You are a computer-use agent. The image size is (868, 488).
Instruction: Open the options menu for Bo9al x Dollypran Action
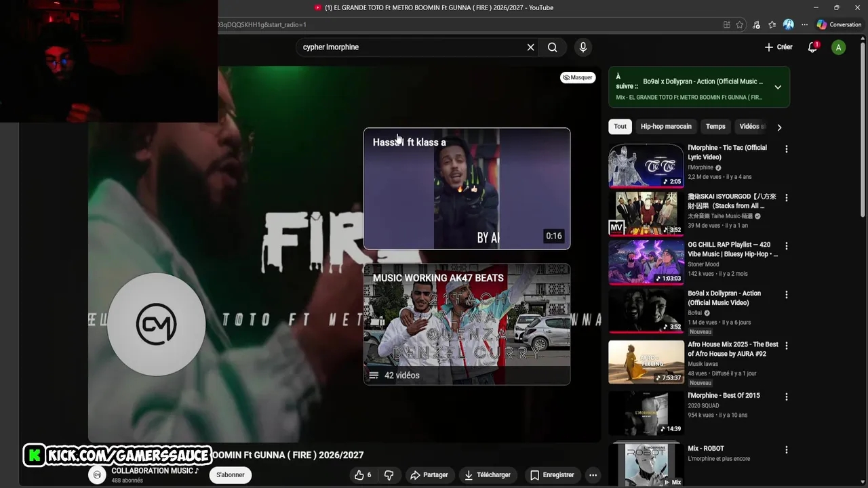[x=787, y=295]
